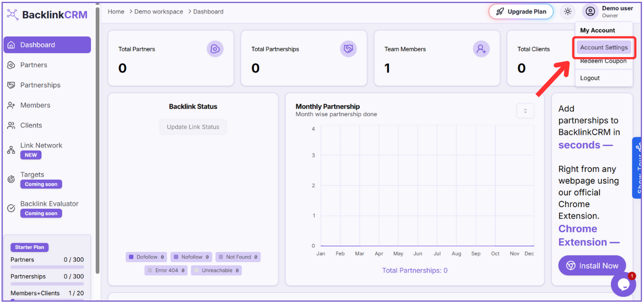Click the Upgrade Plan button
This screenshot has width=644, height=304.
[x=521, y=12]
